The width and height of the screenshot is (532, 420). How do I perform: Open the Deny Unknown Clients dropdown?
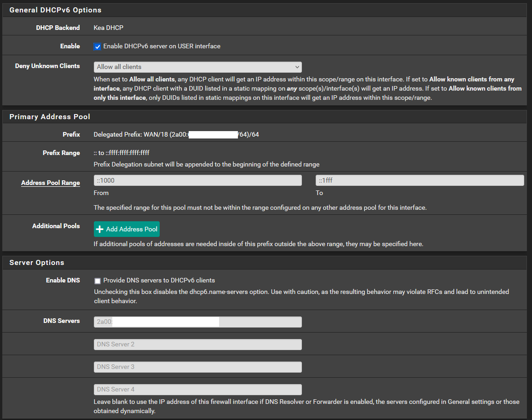click(198, 67)
